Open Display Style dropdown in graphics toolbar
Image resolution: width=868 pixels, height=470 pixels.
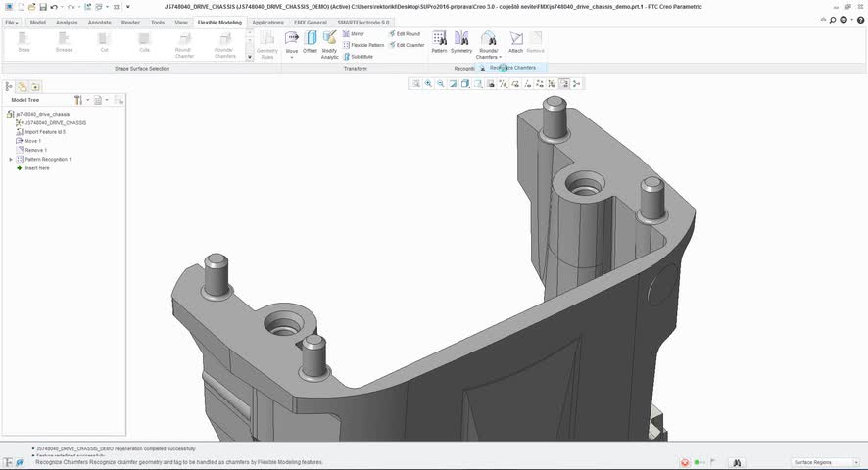pyautogui.click(x=465, y=83)
